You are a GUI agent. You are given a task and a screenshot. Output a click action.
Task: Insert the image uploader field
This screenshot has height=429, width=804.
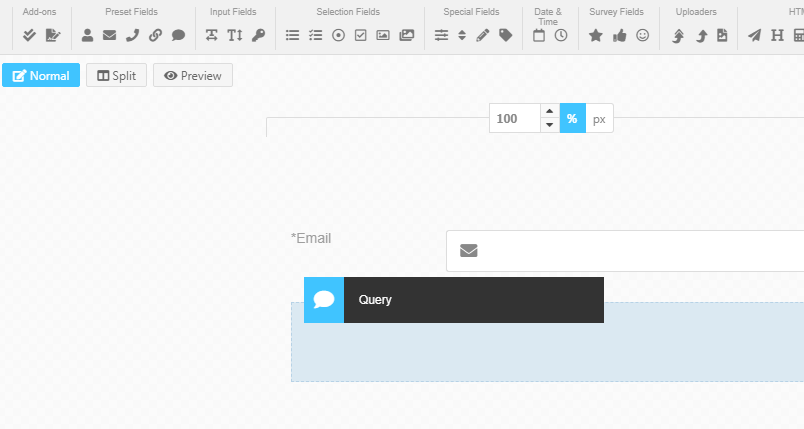[x=722, y=35]
